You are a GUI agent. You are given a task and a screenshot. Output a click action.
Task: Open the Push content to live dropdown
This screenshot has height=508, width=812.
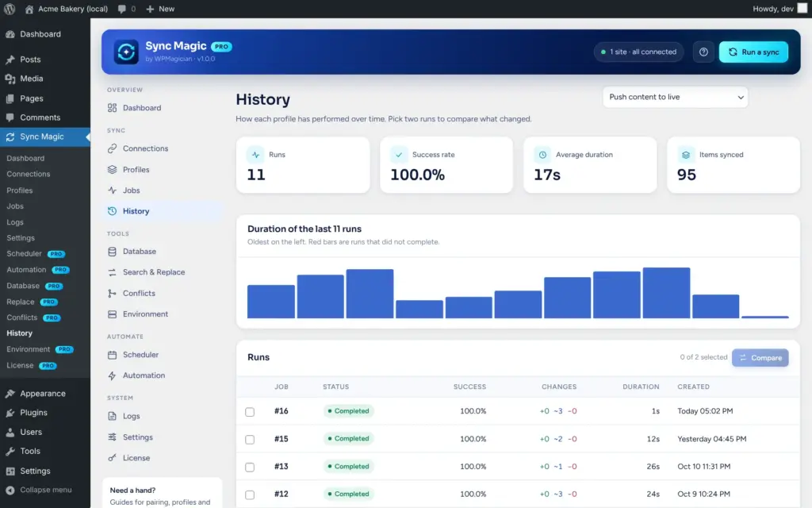pos(675,97)
